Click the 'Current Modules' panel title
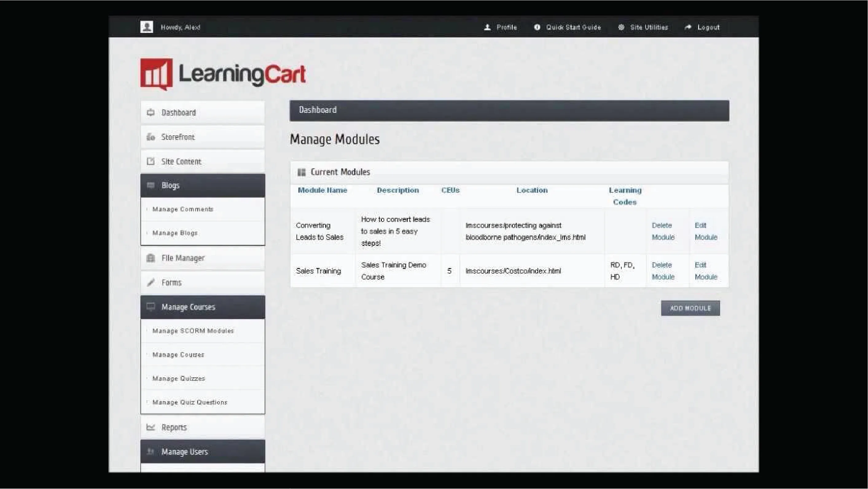The height and width of the screenshot is (489, 868). coord(340,172)
